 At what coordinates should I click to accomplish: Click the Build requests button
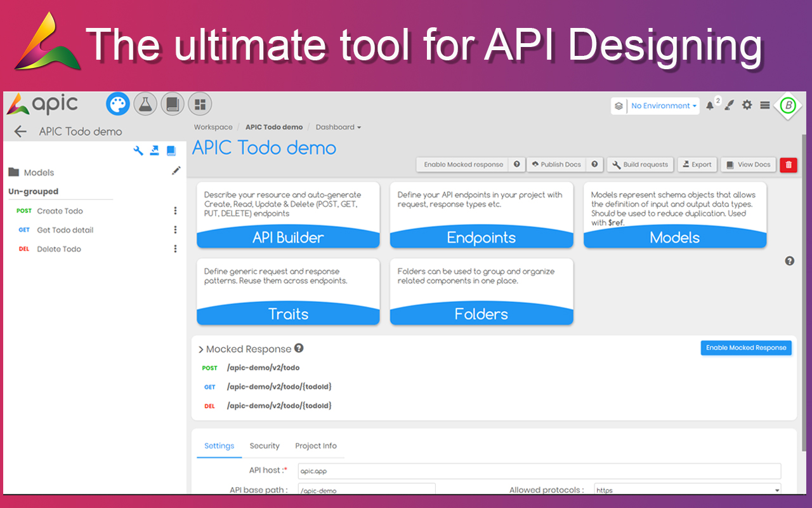[640, 164]
